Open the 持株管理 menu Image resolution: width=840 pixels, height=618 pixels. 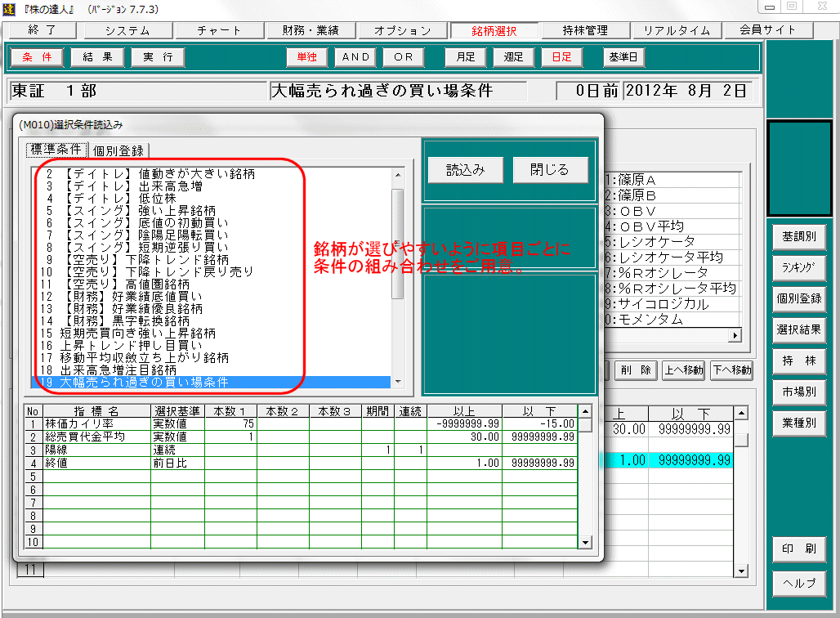pos(585,31)
